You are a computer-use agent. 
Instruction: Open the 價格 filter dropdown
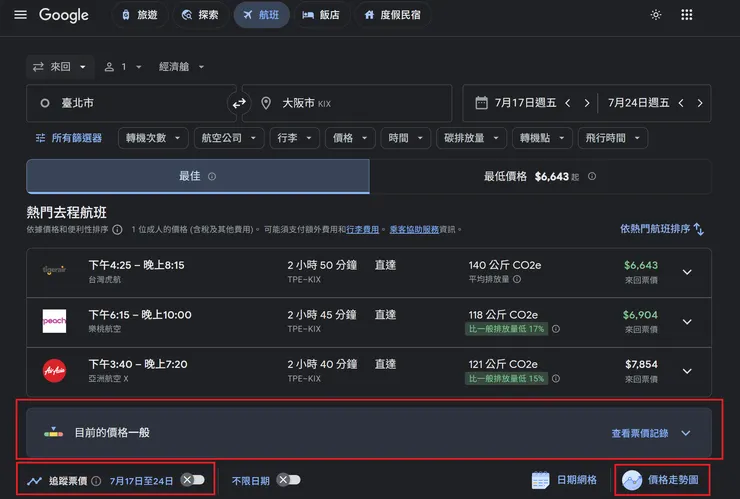(x=350, y=138)
